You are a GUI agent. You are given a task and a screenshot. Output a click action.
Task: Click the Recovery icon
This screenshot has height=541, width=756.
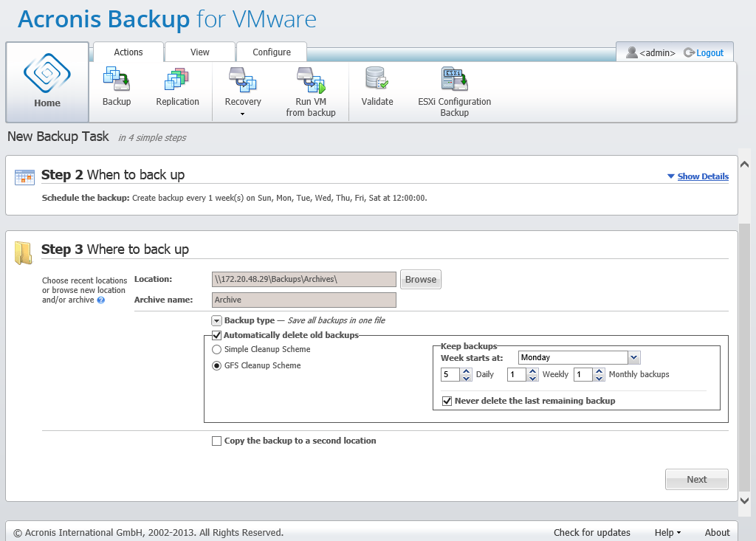tap(242, 80)
